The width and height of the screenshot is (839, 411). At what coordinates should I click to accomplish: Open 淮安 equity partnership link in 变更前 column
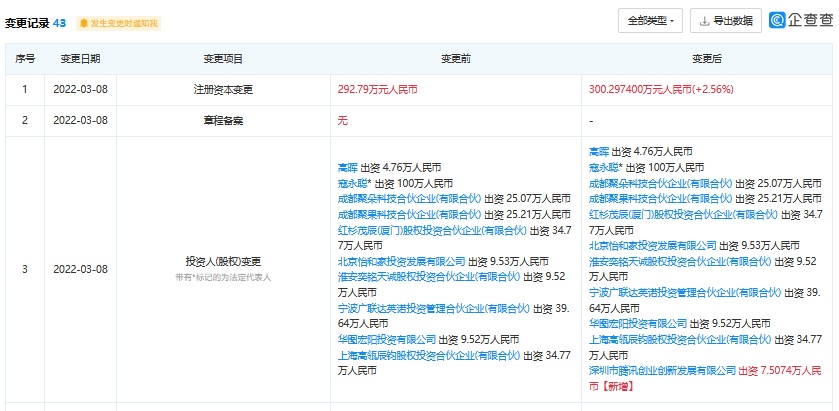(408, 275)
